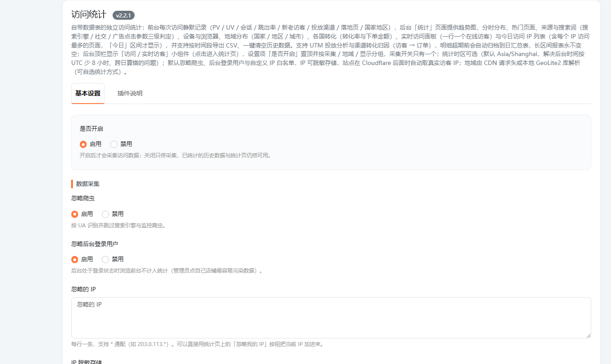Click the v2.2.1 version badge
Viewport: 611px width, 364px height.
coord(123,15)
